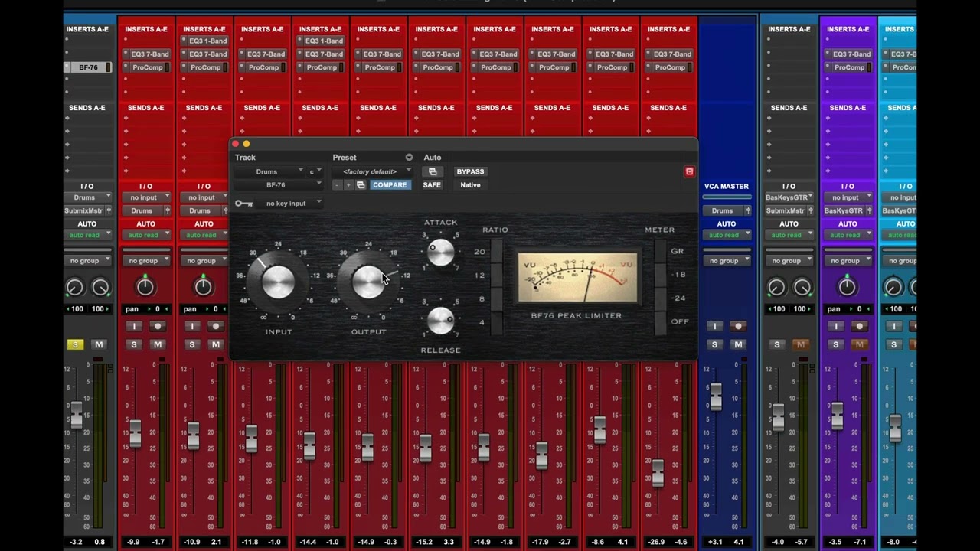The height and width of the screenshot is (551, 980).
Task: Open the factory default preset dropdown
Action: pyautogui.click(x=373, y=171)
